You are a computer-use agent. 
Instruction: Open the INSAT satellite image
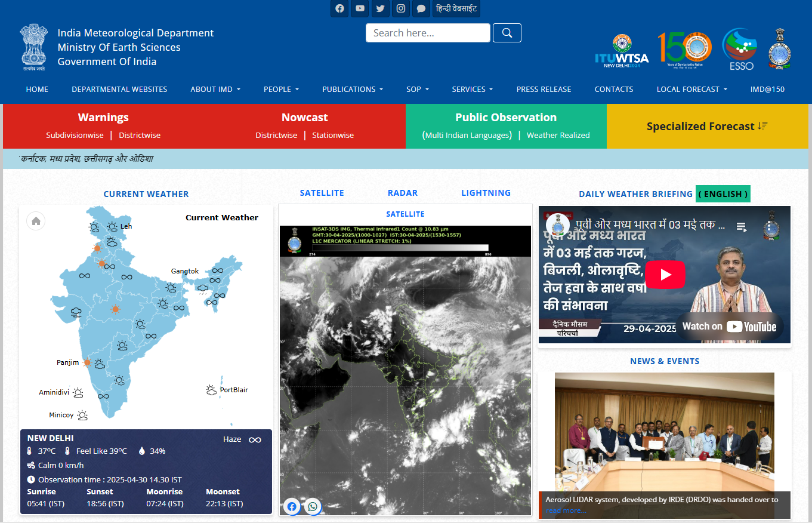click(x=405, y=370)
